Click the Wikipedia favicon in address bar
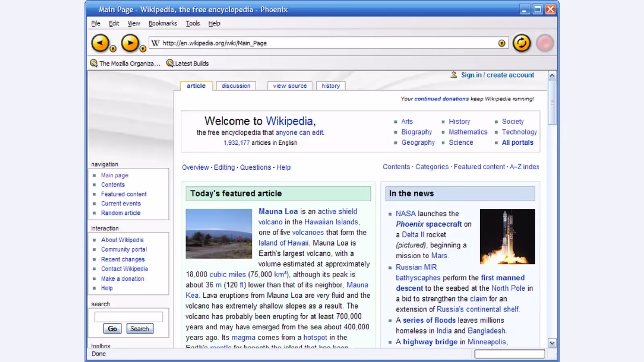 pyautogui.click(x=155, y=43)
